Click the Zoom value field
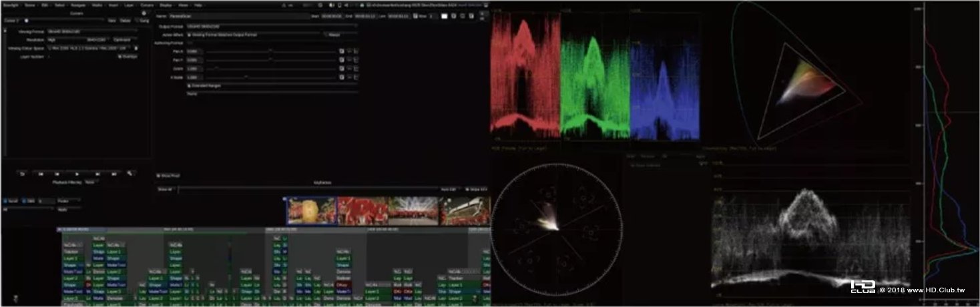The height and width of the screenshot is (307, 980). (x=195, y=69)
